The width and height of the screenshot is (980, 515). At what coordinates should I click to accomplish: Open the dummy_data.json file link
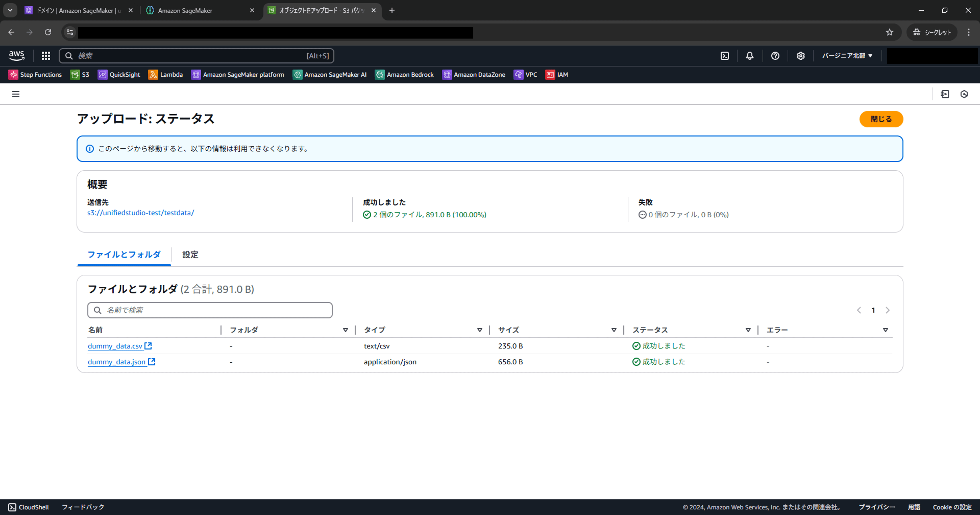click(117, 362)
